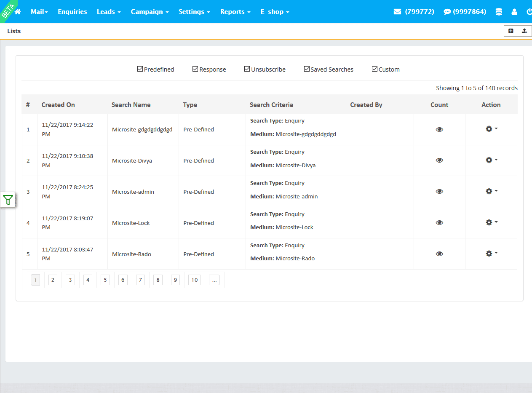Click the database stack icon

[499, 12]
